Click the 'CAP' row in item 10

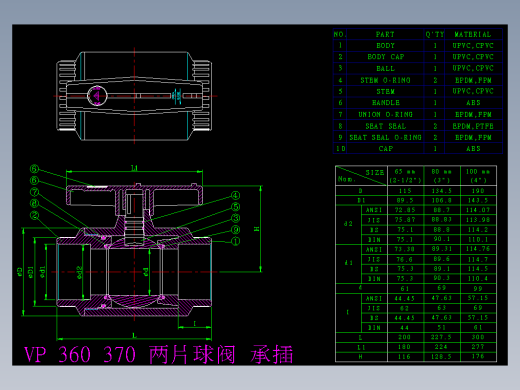pos(386,149)
